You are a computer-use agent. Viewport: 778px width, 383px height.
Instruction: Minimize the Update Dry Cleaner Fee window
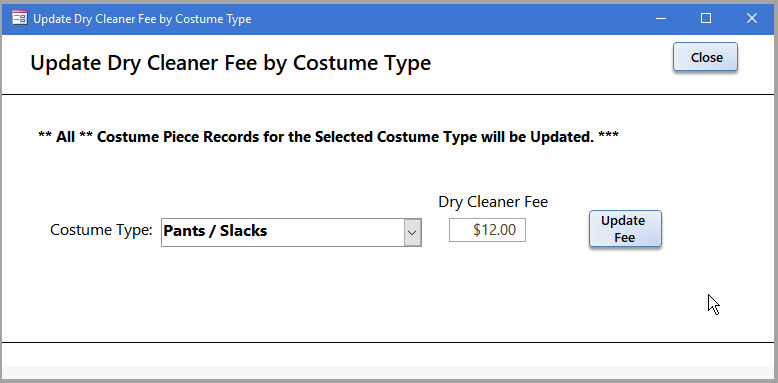tap(660, 19)
